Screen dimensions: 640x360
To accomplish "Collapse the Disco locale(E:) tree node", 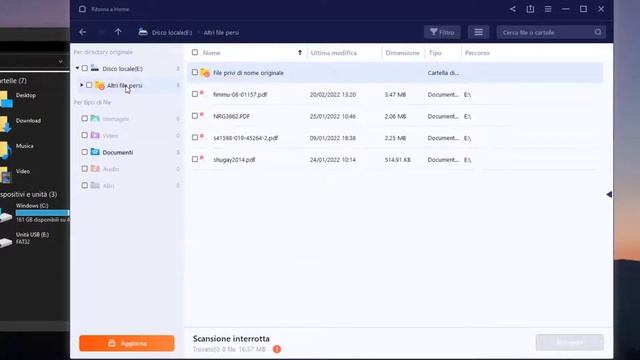I will [x=77, y=68].
